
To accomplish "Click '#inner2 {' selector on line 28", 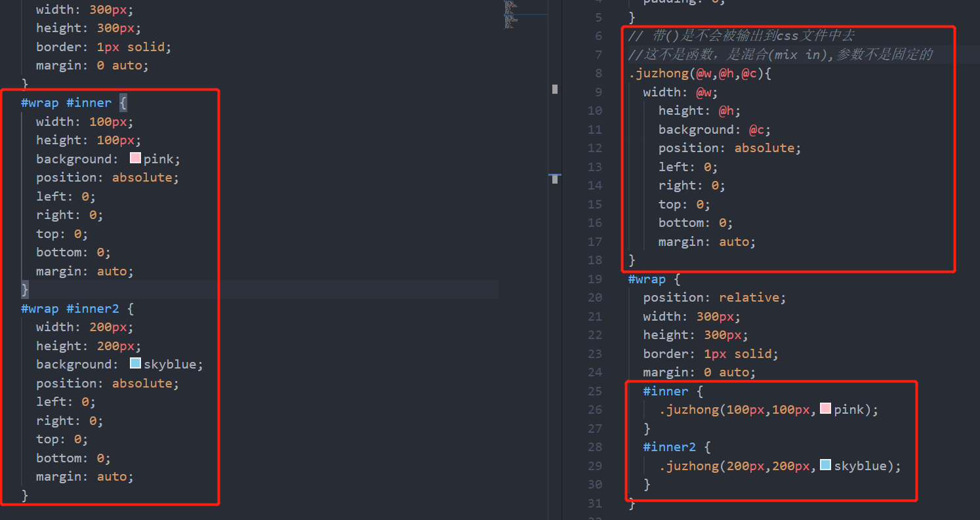I will [677, 447].
